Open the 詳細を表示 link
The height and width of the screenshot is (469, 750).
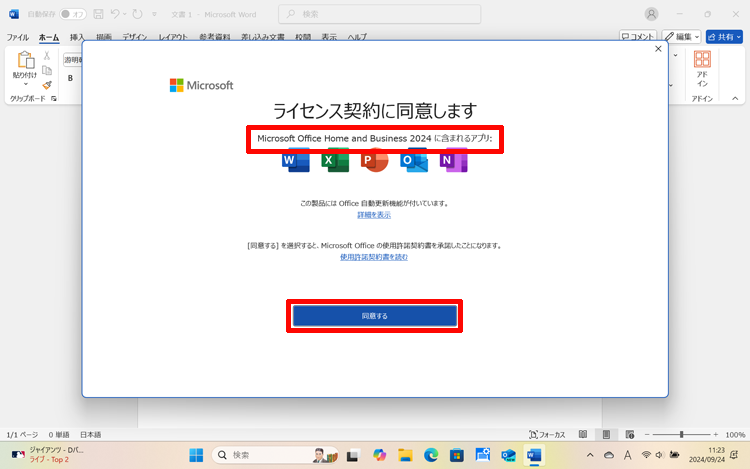pyautogui.click(x=374, y=215)
